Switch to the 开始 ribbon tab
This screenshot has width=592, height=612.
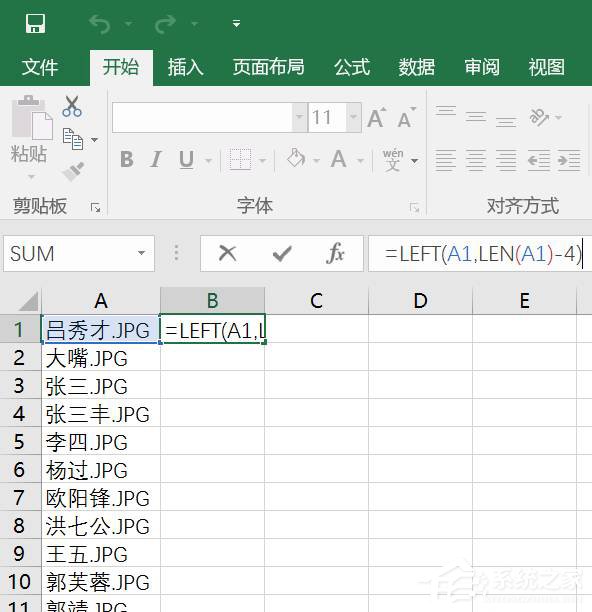click(x=121, y=67)
